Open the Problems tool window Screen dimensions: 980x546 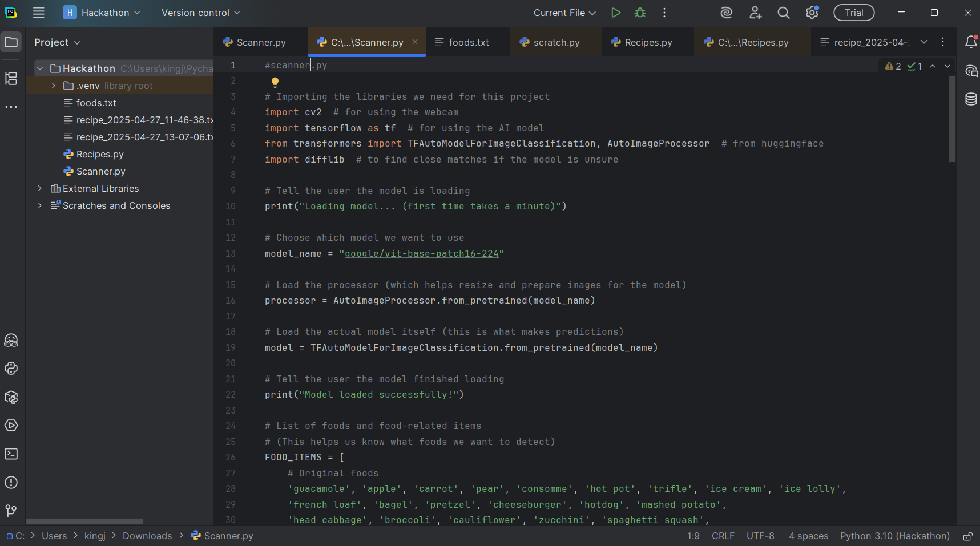[x=11, y=483]
